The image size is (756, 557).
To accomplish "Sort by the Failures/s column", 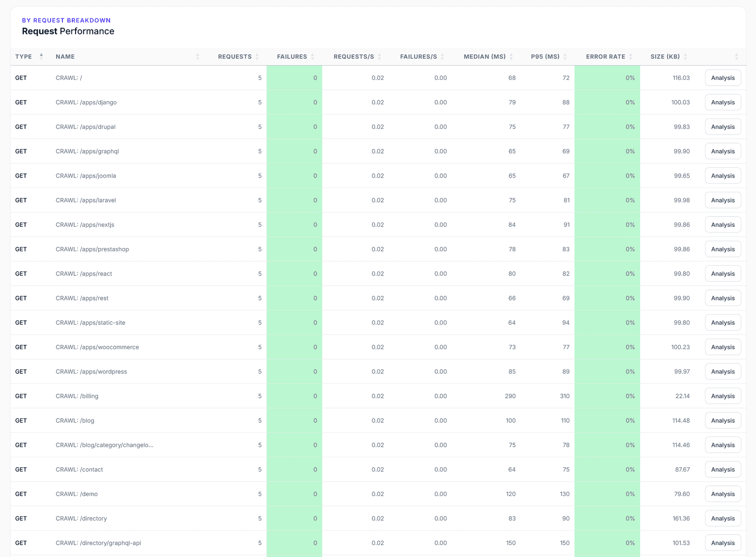I will [442, 56].
